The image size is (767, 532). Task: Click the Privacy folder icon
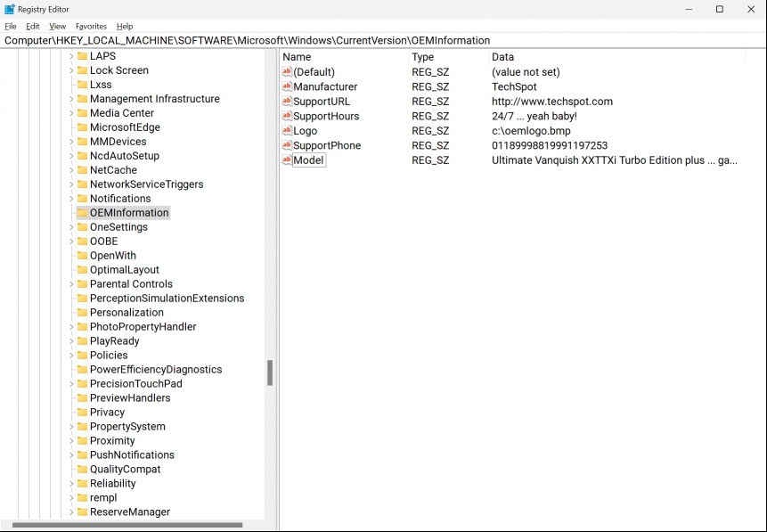pyautogui.click(x=82, y=412)
